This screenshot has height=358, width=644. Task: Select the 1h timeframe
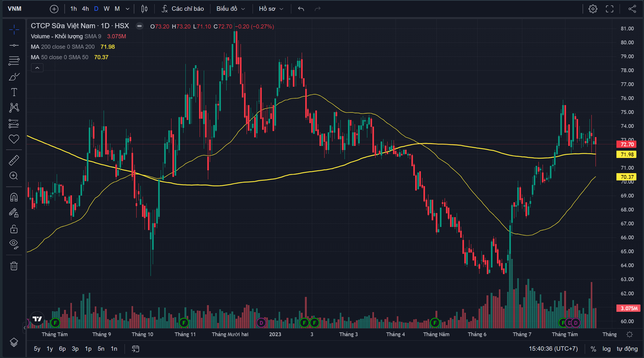(74, 9)
